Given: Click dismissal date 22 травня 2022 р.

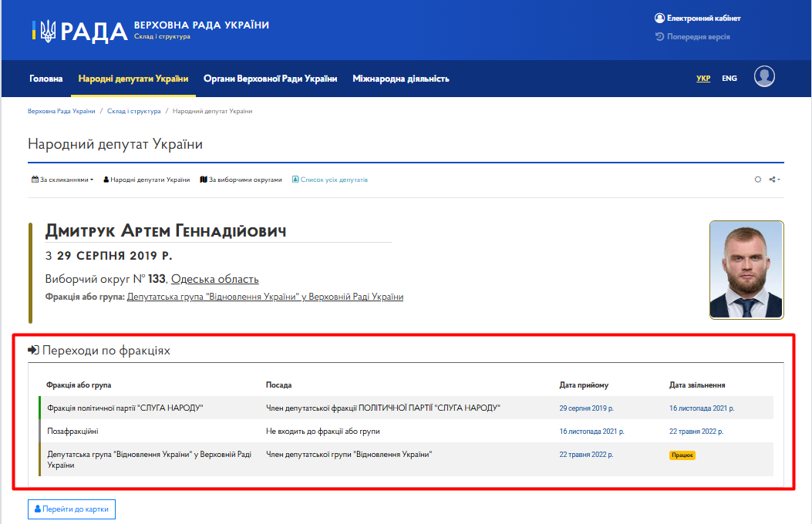Looking at the screenshot, I should [696, 432].
